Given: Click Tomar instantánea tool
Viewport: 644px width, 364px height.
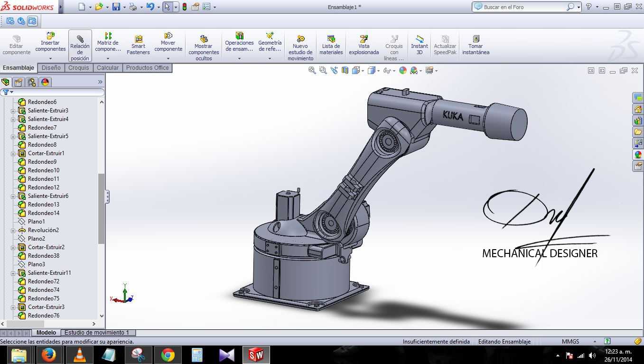Looking at the screenshot, I should [x=476, y=45].
